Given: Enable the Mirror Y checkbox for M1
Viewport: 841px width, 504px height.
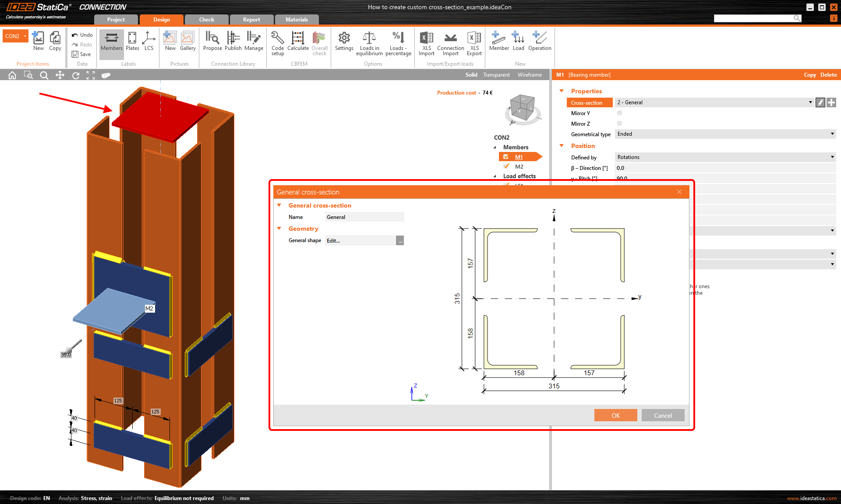Looking at the screenshot, I should pos(619,113).
